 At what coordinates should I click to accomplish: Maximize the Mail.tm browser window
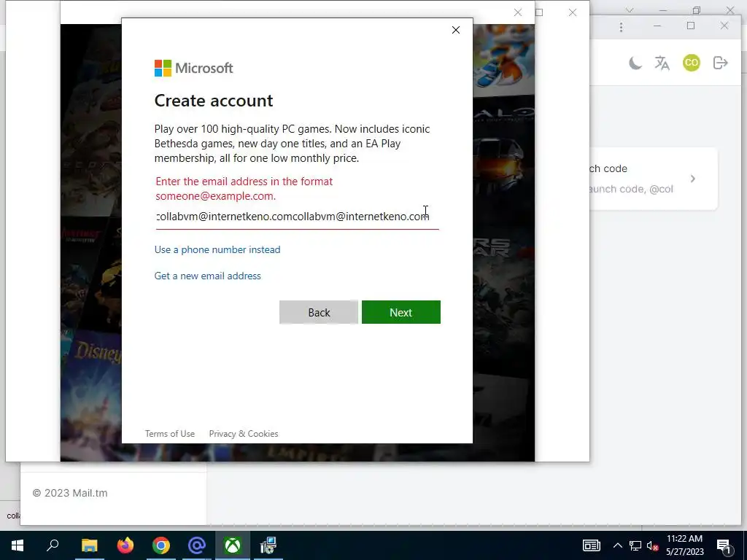(691, 26)
